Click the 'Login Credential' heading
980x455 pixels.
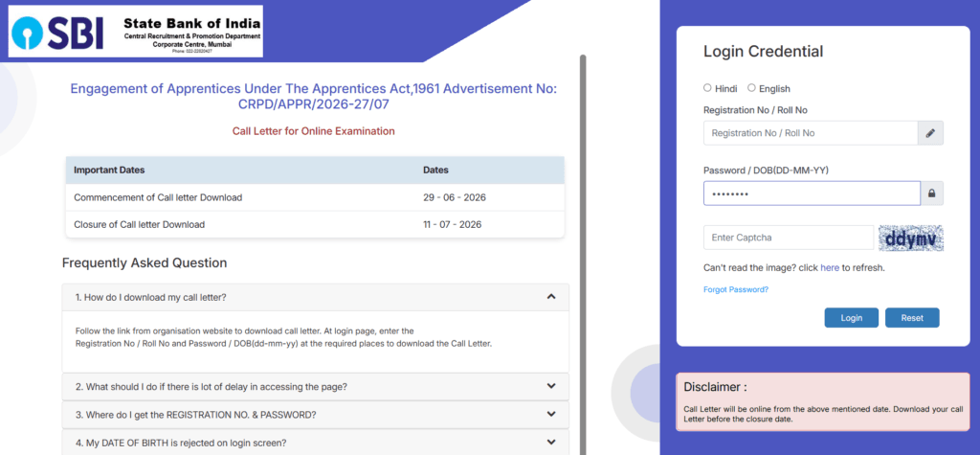tap(763, 52)
